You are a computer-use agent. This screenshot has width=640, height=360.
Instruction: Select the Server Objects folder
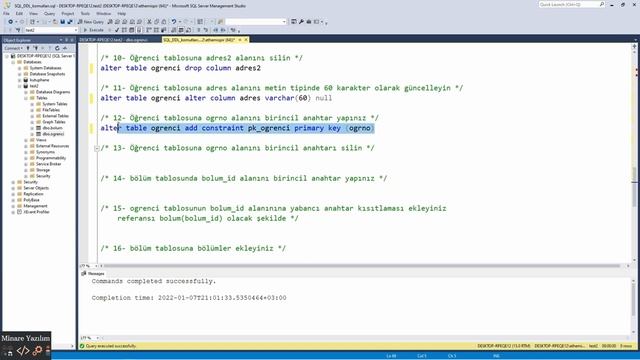click(36, 188)
